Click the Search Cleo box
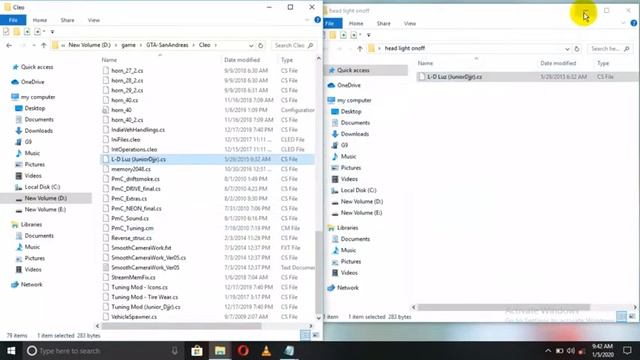This screenshot has width=640, height=360. pyautogui.click(x=294, y=45)
